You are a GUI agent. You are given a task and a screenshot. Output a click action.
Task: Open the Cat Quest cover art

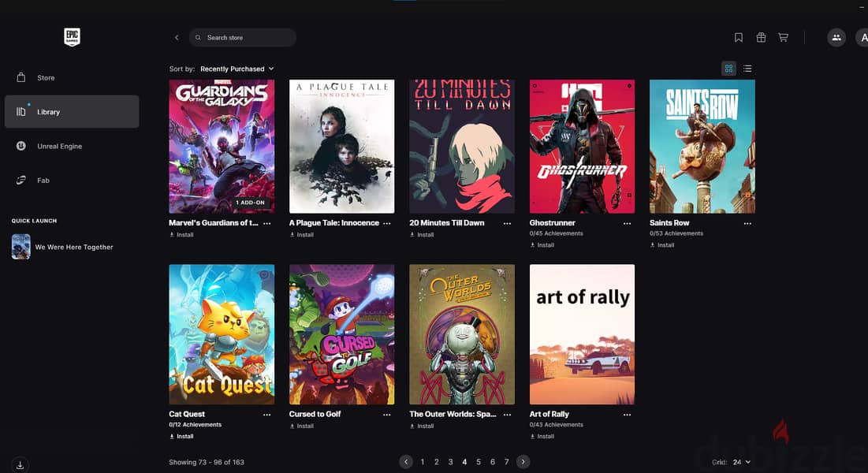[222, 334]
